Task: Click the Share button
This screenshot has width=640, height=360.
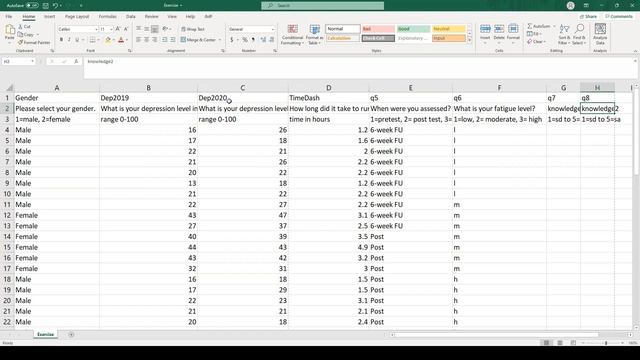Action: 589,17
